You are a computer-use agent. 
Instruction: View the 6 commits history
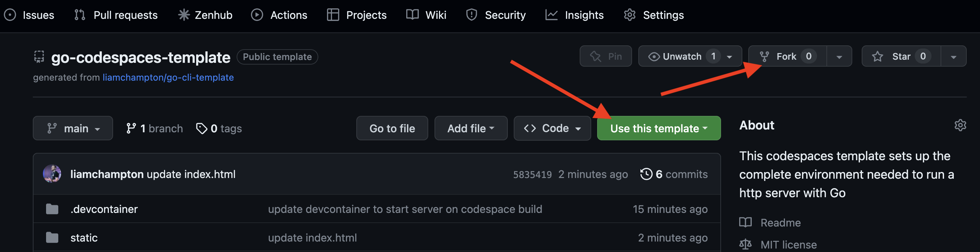coord(674,174)
